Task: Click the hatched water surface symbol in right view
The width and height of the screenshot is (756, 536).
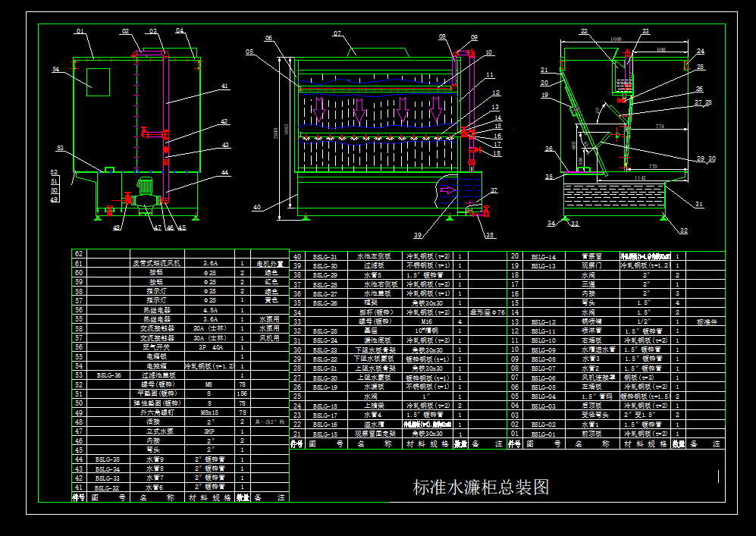Action: point(612,196)
